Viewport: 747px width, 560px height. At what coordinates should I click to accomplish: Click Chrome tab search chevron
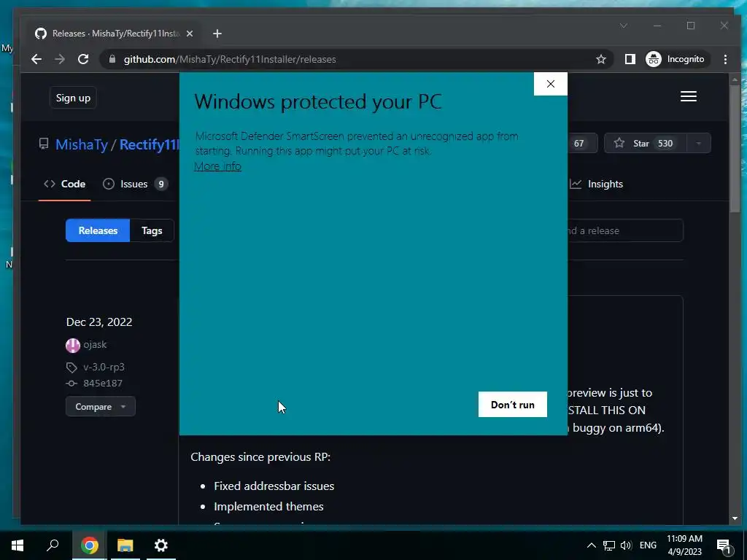pyautogui.click(x=624, y=26)
